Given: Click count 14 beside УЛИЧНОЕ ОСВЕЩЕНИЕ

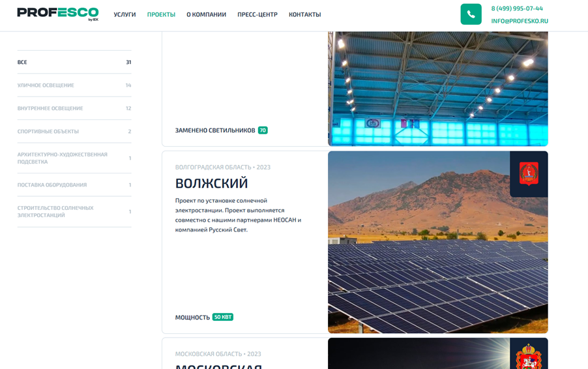Looking at the screenshot, I should tap(128, 85).
